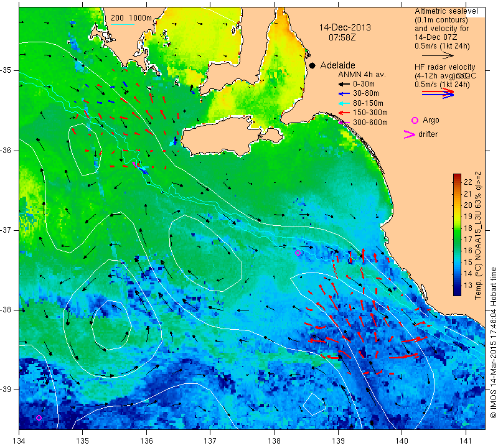Click the latitude label '-36'

pyautogui.click(x=6, y=150)
